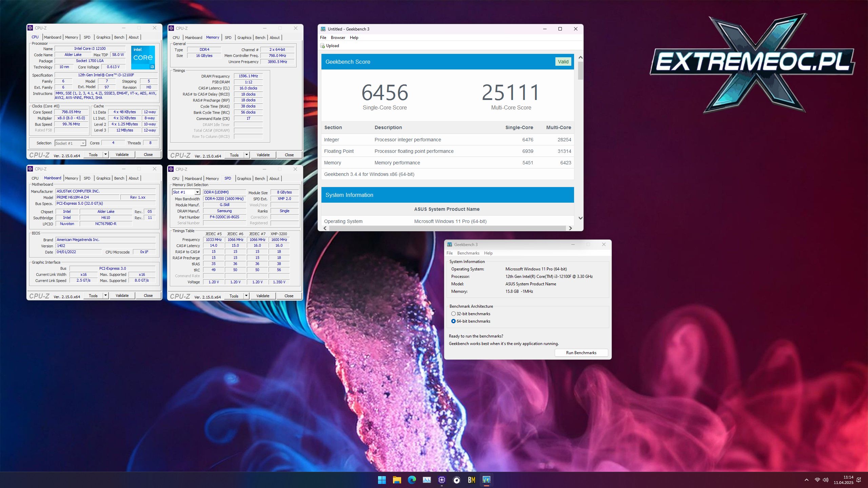Click the Valid badge in Geekbench Score header

tap(563, 62)
